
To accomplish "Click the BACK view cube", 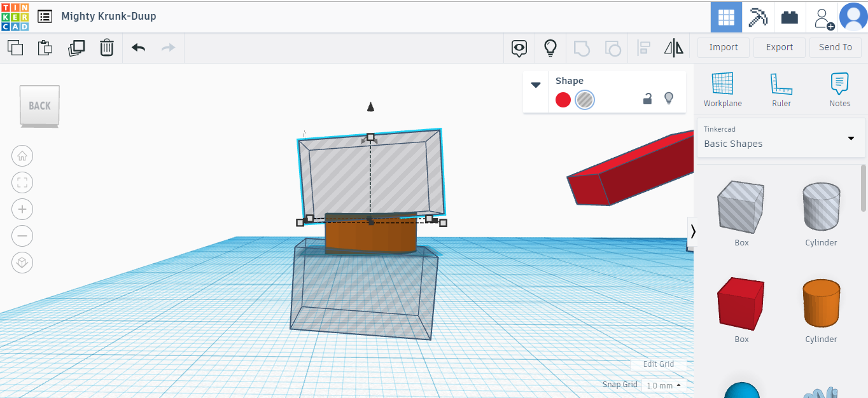I will click(39, 106).
